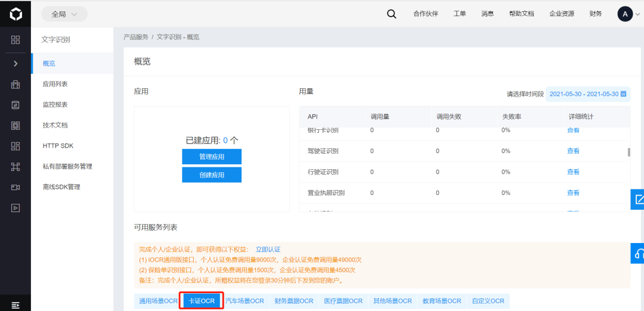Expand the account dropdown arrow beside the avatar
This screenshot has height=311, width=644.
click(x=637, y=14)
